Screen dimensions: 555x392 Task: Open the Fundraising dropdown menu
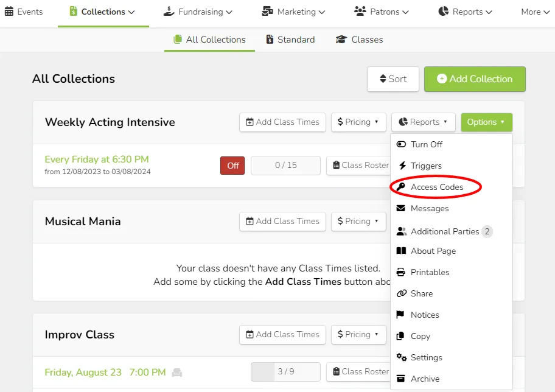tap(198, 12)
